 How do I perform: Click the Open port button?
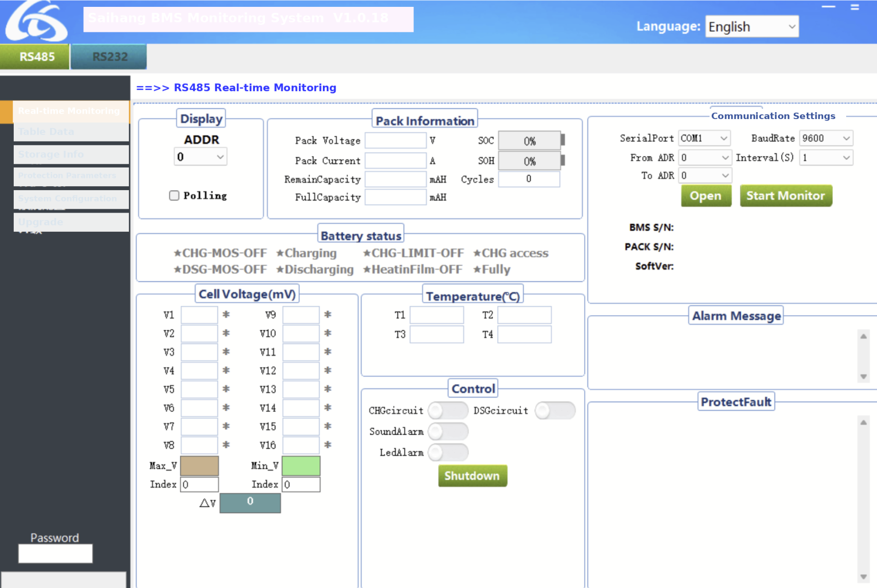point(706,196)
